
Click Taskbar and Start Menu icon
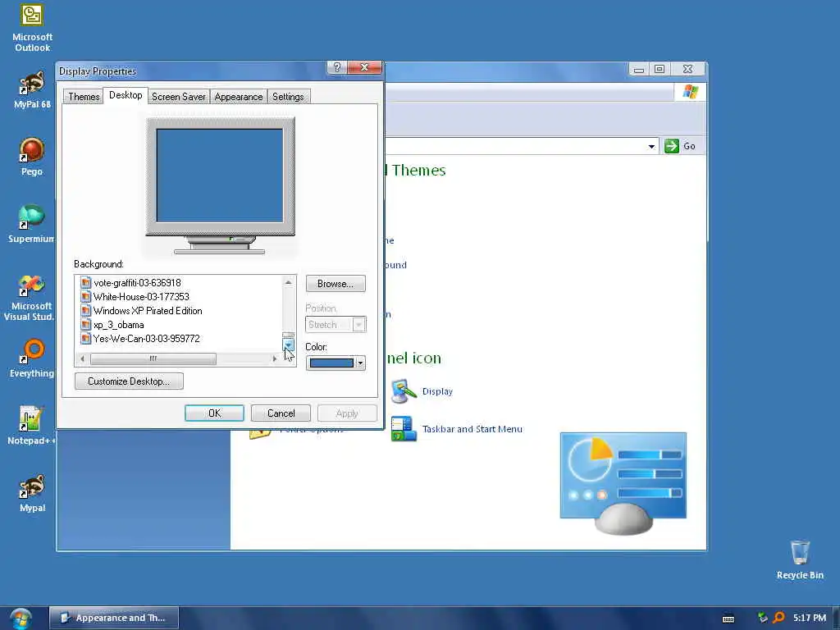point(404,428)
